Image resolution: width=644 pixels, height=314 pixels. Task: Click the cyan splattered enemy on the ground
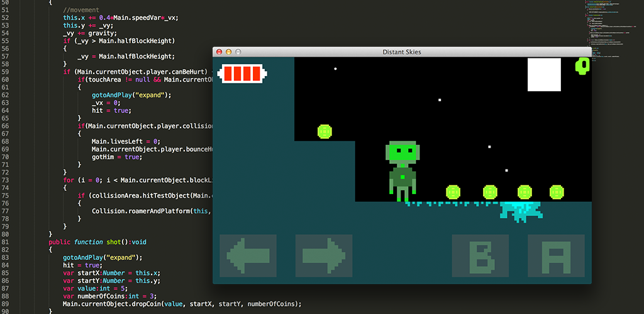tap(519, 211)
